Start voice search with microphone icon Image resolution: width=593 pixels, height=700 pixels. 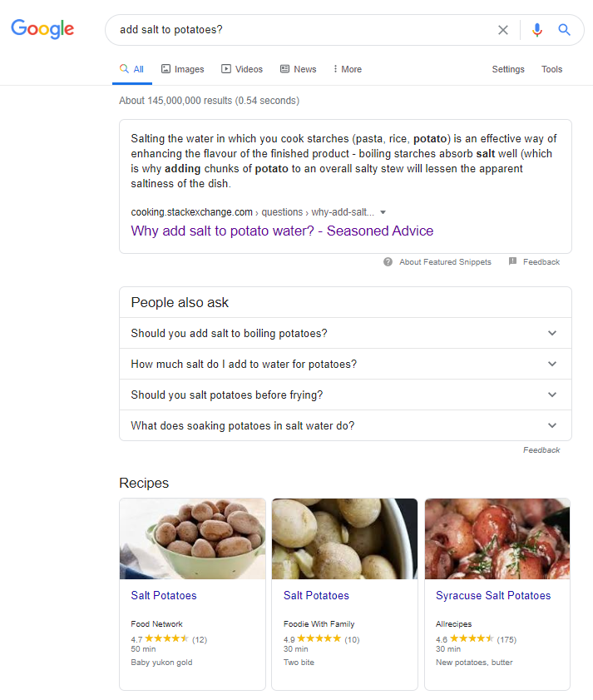pos(537,30)
